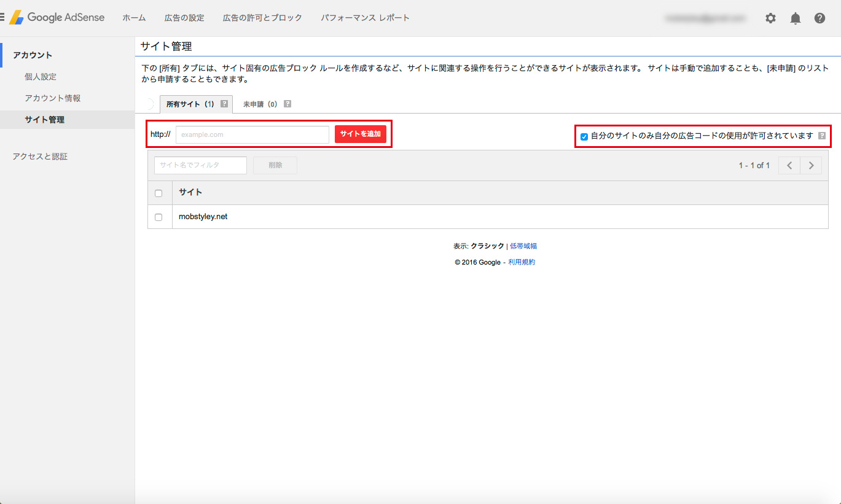Focus the サイト名でフィルタ filter field
841x504 pixels.
(x=200, y=165)
